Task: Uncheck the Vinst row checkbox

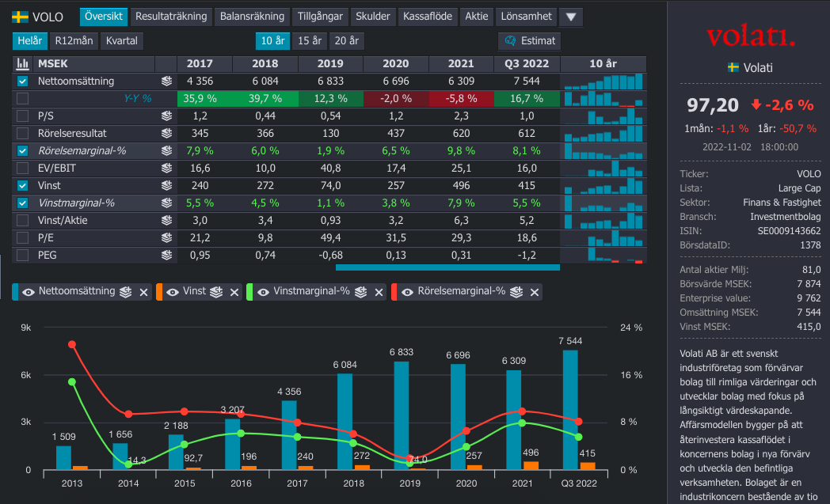Action: tap(22, 185)
